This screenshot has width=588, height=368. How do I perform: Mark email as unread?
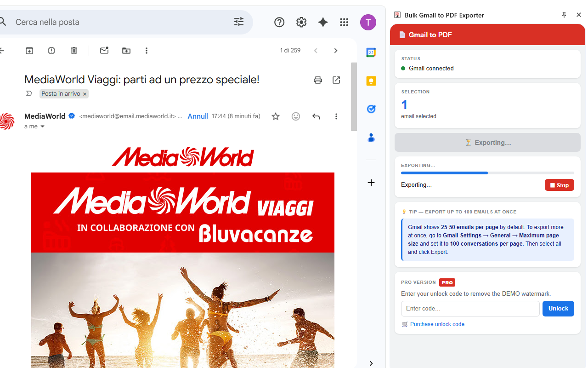pos(104,51)
